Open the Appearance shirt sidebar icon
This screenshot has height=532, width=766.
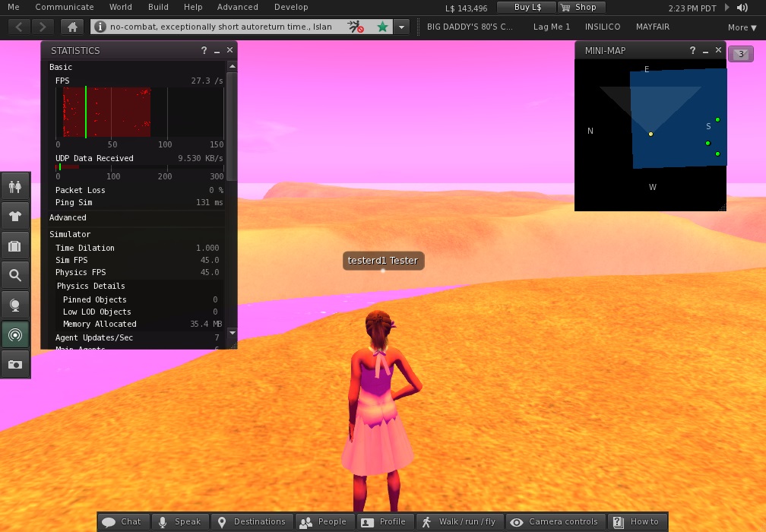(15, 216)
